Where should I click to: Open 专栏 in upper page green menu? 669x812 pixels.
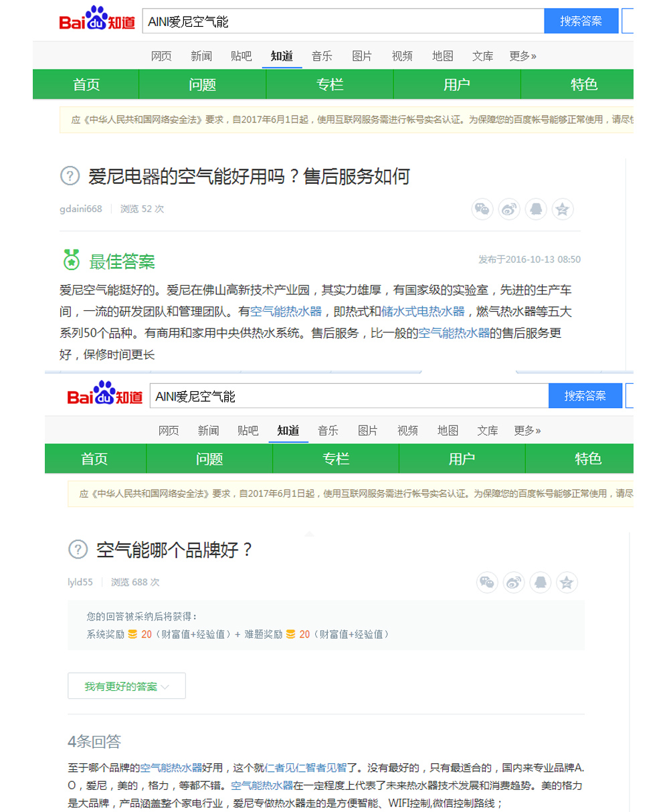tap(330, 85)
